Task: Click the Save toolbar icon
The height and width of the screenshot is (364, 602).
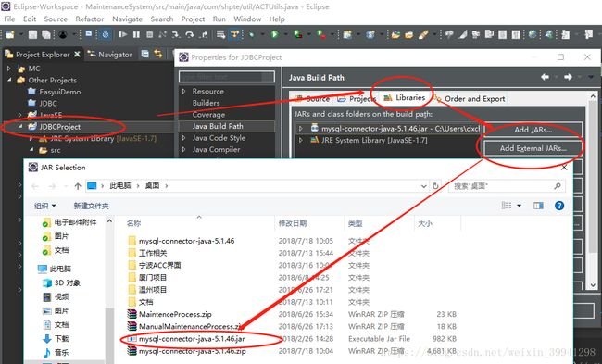Action: pyautogui.click(x=32, y=35)
